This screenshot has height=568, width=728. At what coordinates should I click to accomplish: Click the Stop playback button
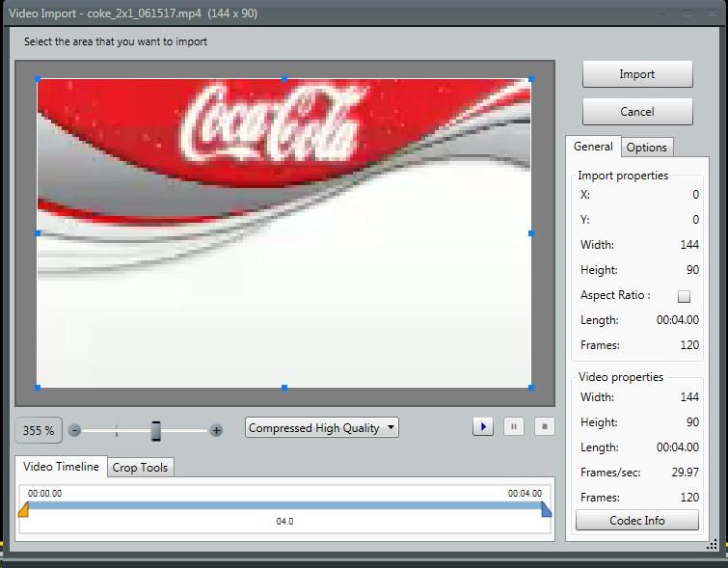tap(544, 427)
